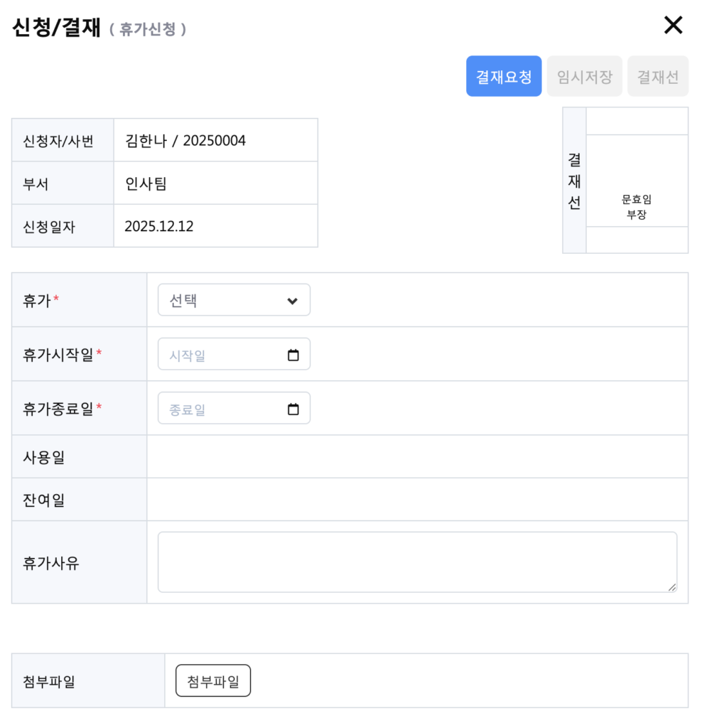
Task: Click the 결재요청 blue button
Action: (504, 77)
